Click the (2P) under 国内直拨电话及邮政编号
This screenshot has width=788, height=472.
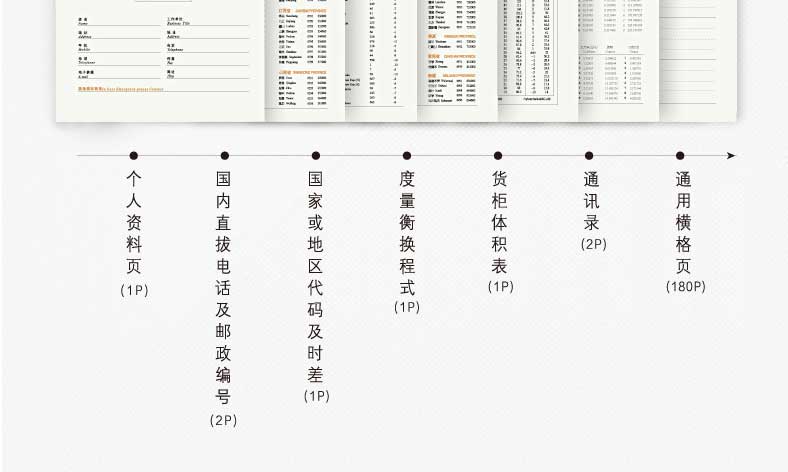[224, 420]
